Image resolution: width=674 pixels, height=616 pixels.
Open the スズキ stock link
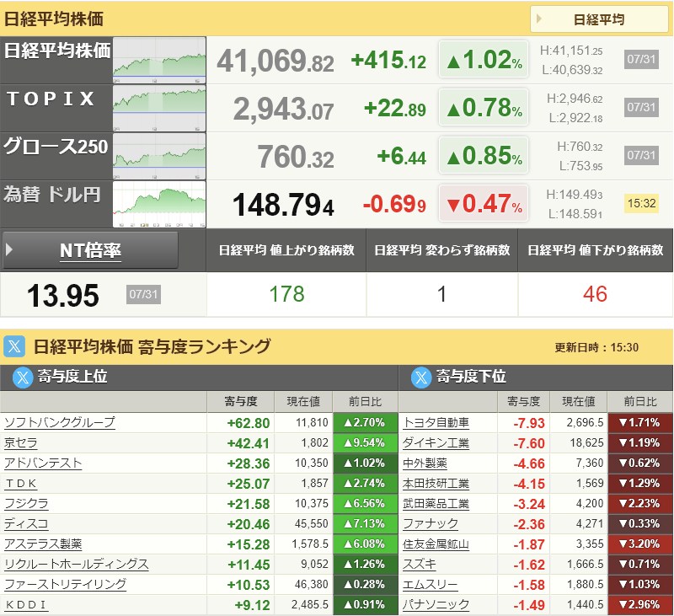(x=419, y=564)
